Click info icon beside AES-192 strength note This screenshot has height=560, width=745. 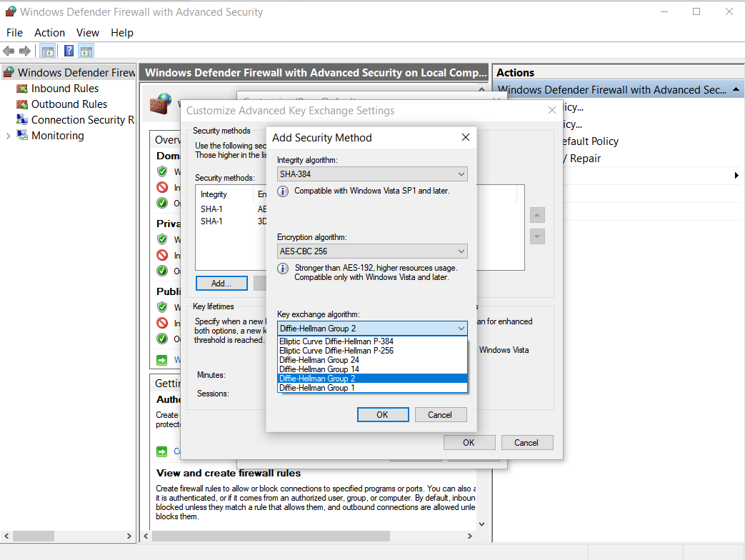283,269
